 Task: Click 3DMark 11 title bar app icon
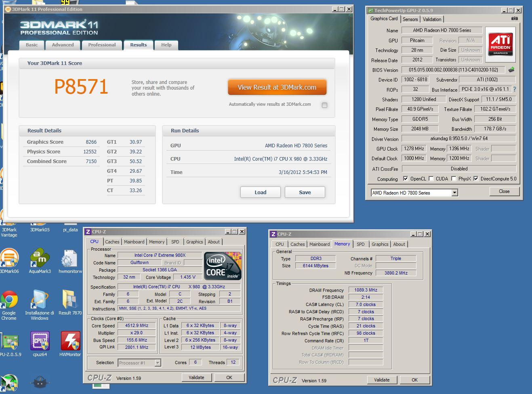(x=8, y=9)
